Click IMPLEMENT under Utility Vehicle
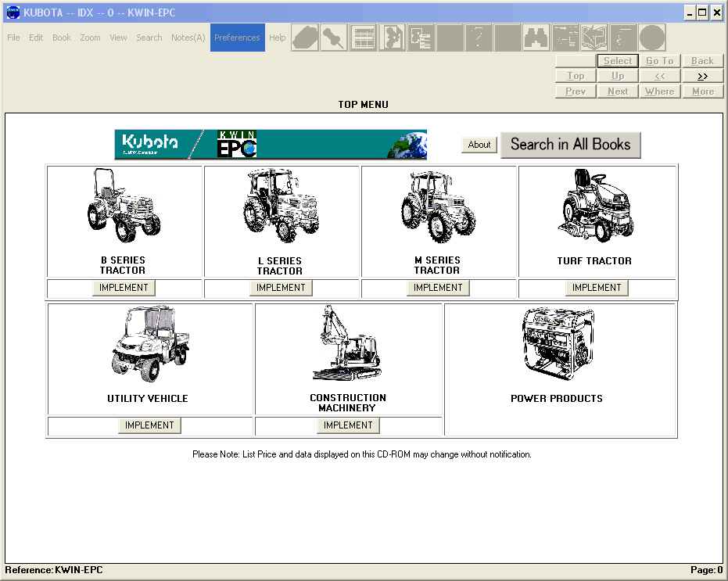Viewport: 728px width, 581px height. [x=149, y=425]
